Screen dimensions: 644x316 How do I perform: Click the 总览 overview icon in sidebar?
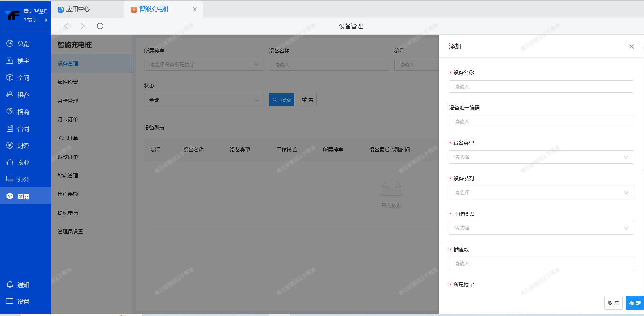coord(10,43)
